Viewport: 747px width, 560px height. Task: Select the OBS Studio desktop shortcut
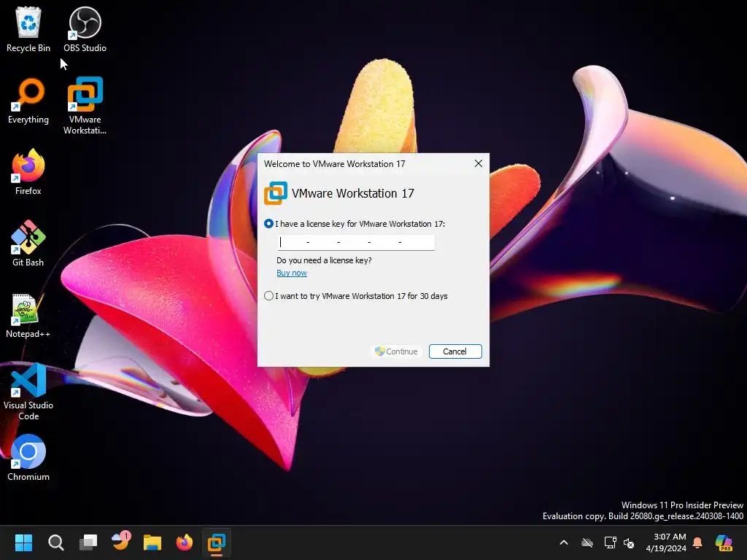coord(85,29)
